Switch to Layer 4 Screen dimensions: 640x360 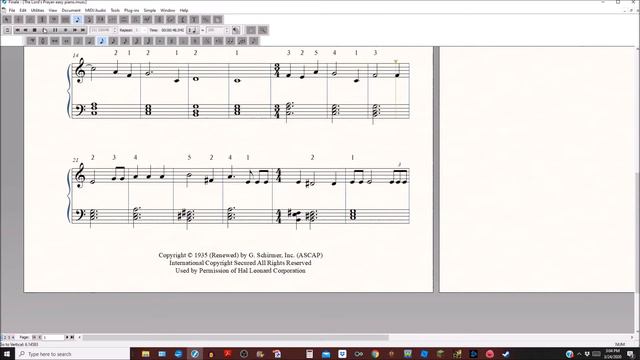(13, 338)
